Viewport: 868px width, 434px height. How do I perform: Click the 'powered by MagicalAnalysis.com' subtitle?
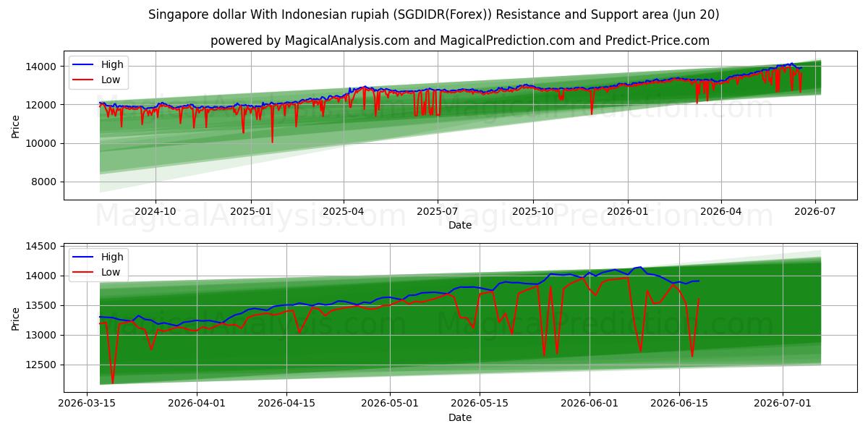pos(460,41)
